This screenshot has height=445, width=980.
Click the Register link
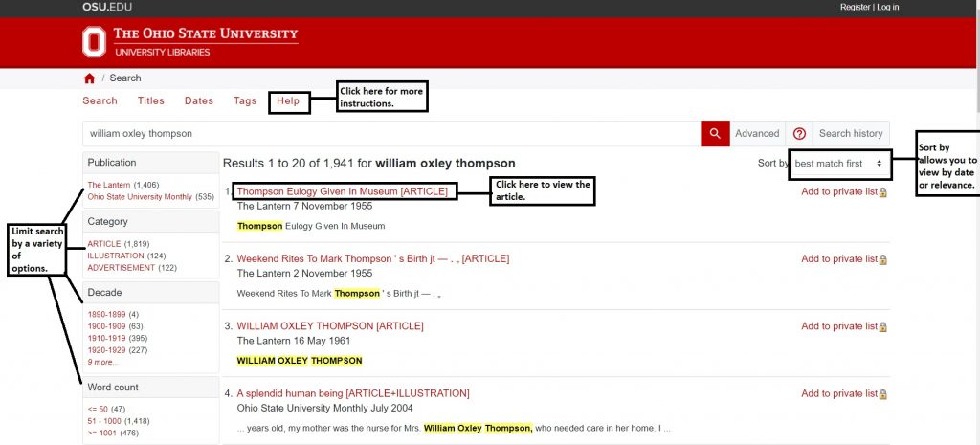pos(855,7)
